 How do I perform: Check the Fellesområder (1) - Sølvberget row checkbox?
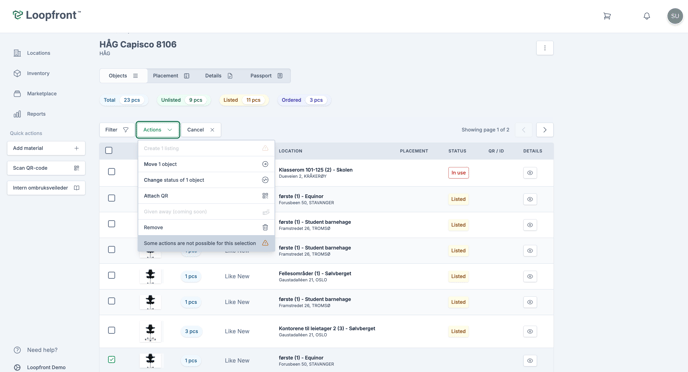[111, 275]
